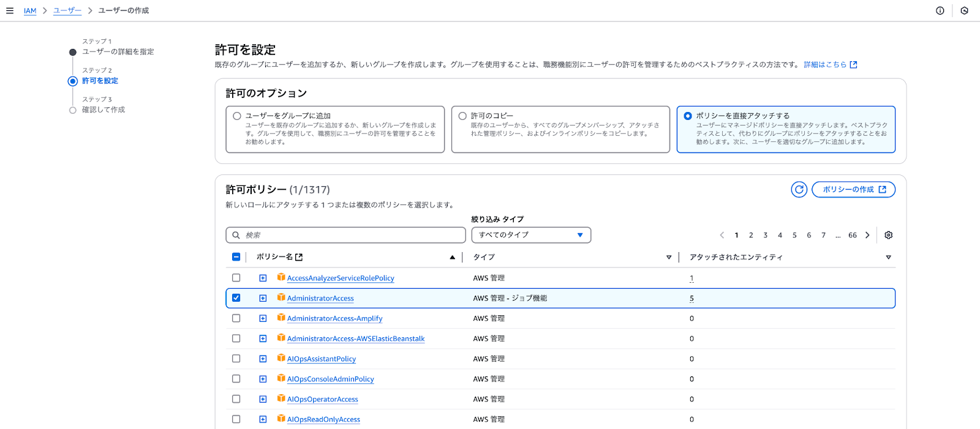This screenshot has height=429, width=980.
Task: Click the AccessAnalyzerServiceRolePolicy cube icon
Action: click(x=281, y=277)
